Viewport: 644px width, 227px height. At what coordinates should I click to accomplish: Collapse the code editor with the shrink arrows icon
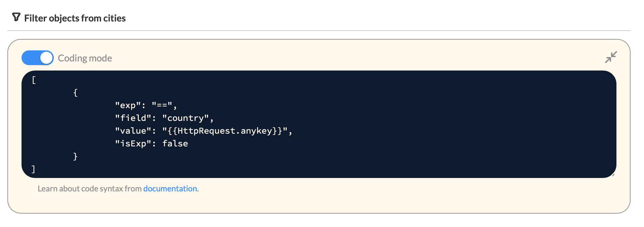click(611, 57)
